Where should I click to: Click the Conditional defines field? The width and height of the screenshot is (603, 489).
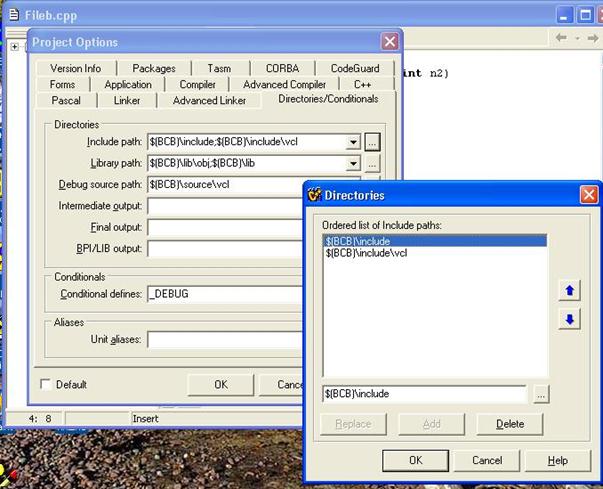225,294
